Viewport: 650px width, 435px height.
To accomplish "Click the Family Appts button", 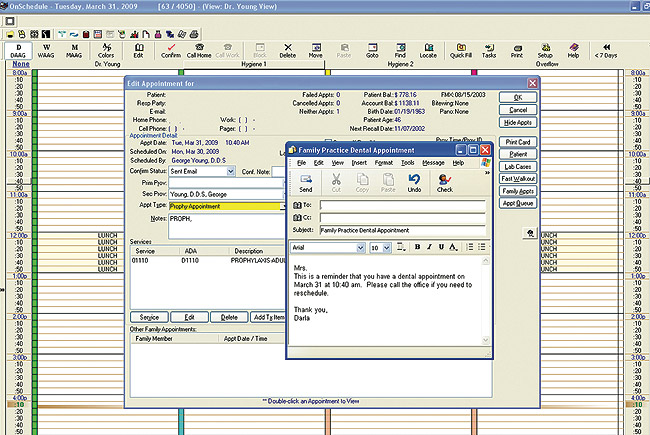I will (517, 190).
